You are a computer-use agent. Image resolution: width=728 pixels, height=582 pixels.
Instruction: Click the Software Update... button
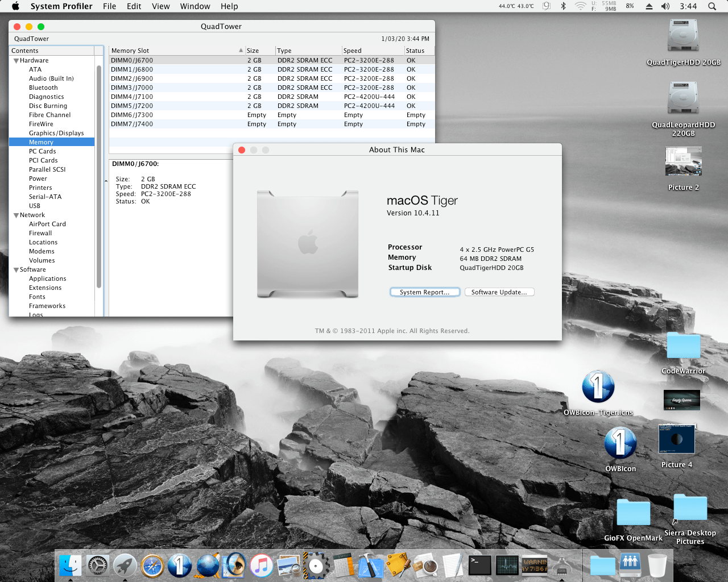(x=499, y=292)
